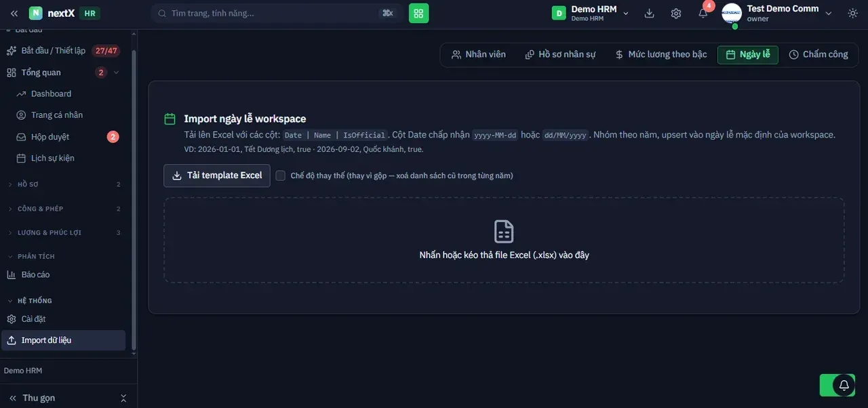Image resolution: width=868 pixels, height=408 pixels.
Task: Click the Demo HRM label in sidebar footer
Action: (x=23, y=371)
